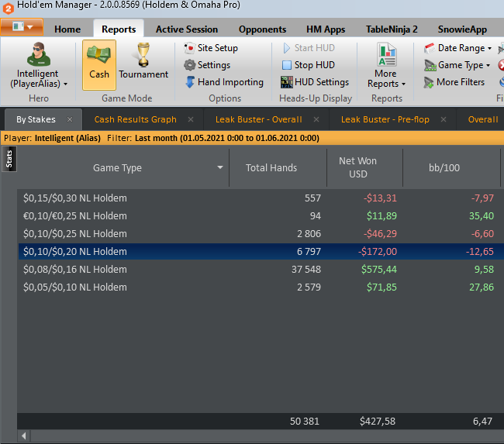504x444 pixels.
Task: Open Leak Buster - Pre-flop tab
Action: point(385,119)
